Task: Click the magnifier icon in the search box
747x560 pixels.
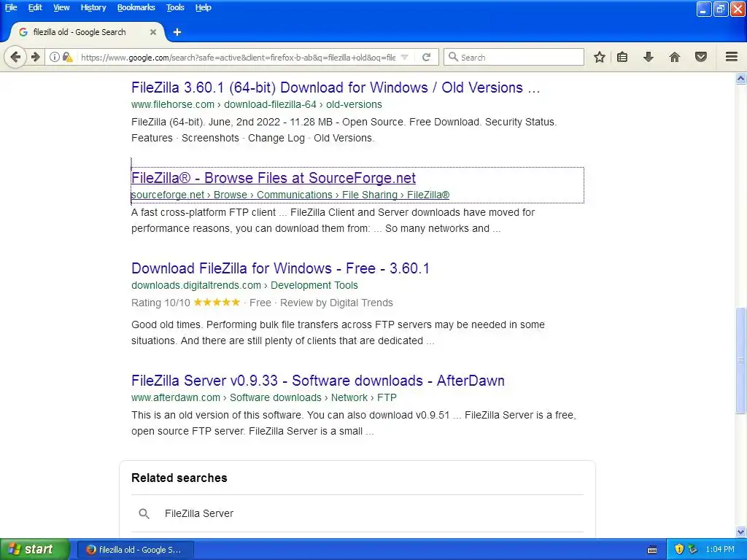Action: [453, 57]
